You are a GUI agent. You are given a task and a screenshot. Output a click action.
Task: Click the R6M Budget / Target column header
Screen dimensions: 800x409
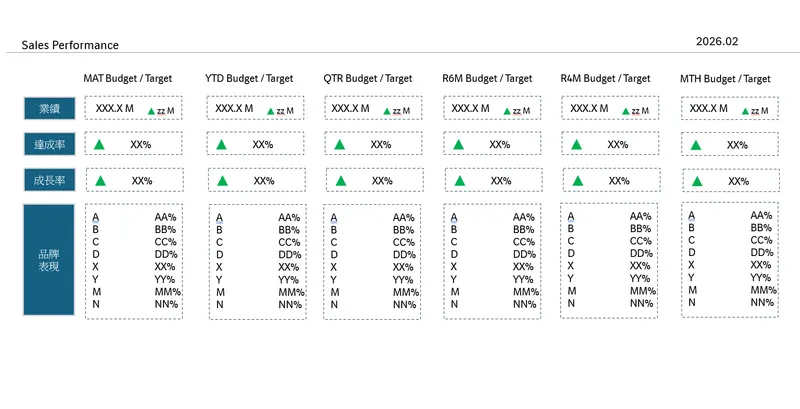pos(487,78)
